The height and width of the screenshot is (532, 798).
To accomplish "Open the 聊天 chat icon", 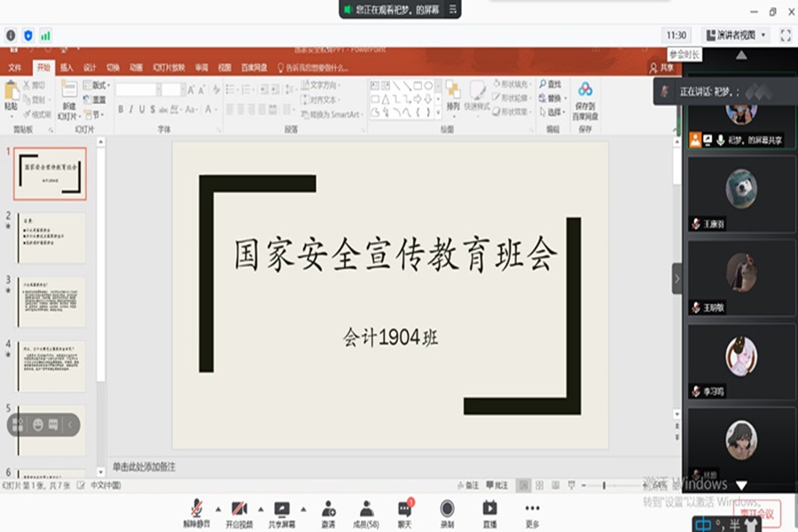I will click(404, 509).
